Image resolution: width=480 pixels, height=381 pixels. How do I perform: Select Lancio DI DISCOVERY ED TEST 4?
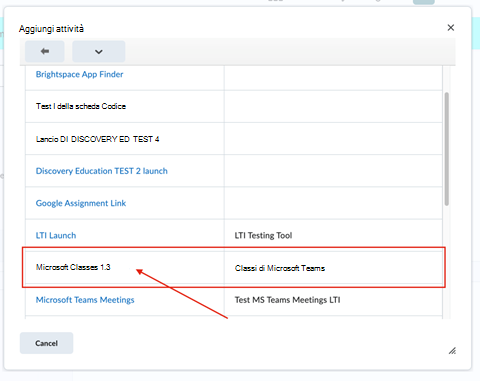point(97,139)
